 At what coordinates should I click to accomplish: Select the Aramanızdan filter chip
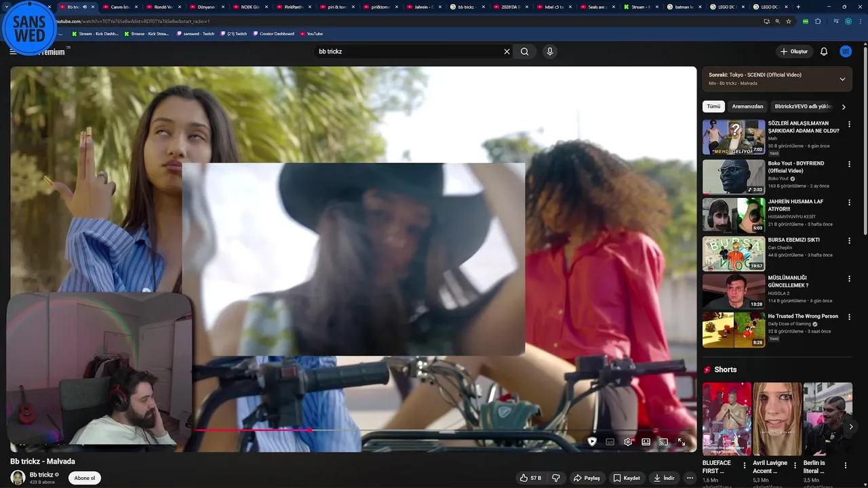pos(747,106)
